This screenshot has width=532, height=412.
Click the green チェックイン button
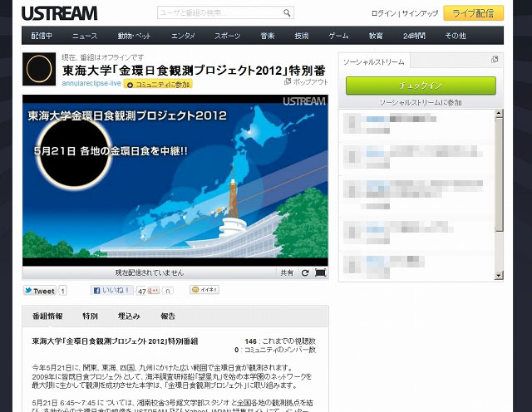click(x=421, y=86)
